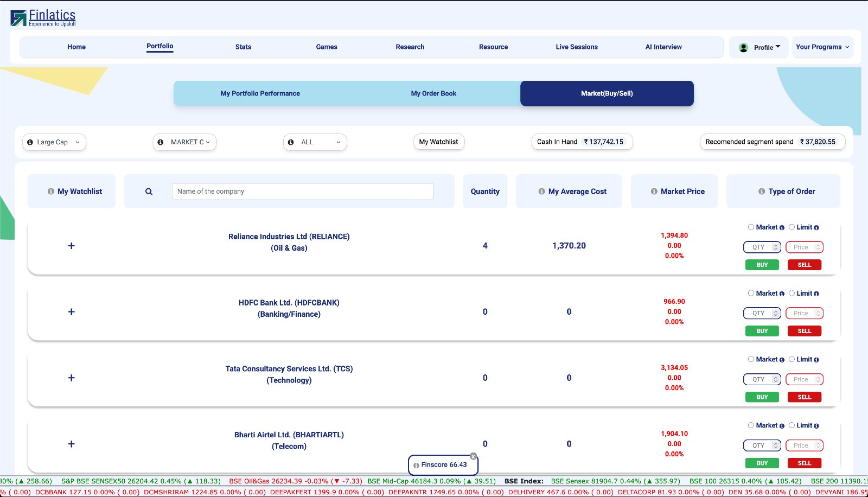Click info icon beside Market Price header
The width and height of the screenshot is (868, 497).
click(x=654, y=192)
